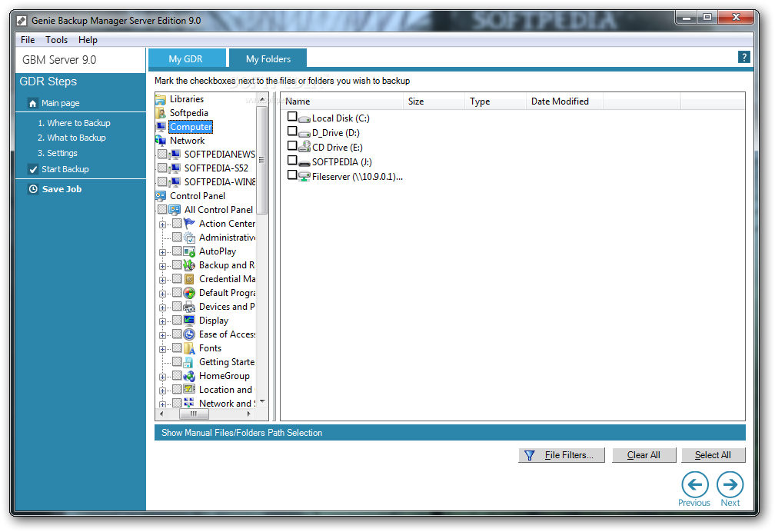This screenshot has height=532, width=775.
Task: Click the CD Drive (E:) disc icon
Action: pyautogui.click(x=304, y=147)
